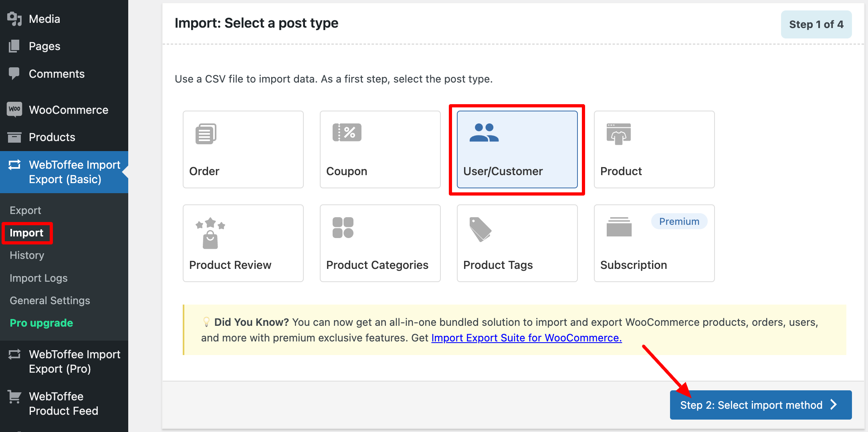
Task: Click the Premium badge on Subscription
Action: [x=679, y=221]
